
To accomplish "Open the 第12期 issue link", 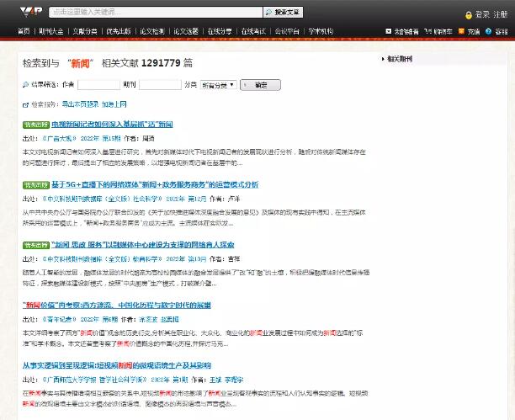I will click(x=197, y=199).
